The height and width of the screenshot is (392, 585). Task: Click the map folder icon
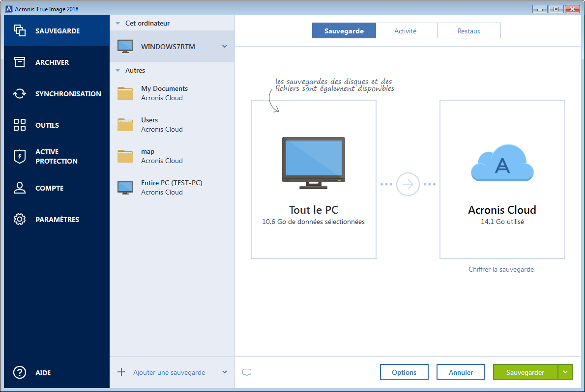pos(125,156)
